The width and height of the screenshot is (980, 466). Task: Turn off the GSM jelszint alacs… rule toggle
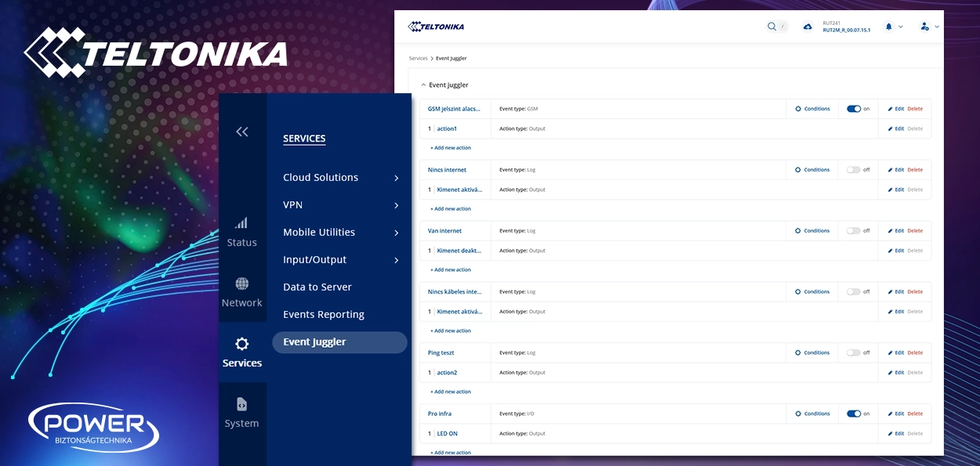click(x=854, y=109)
